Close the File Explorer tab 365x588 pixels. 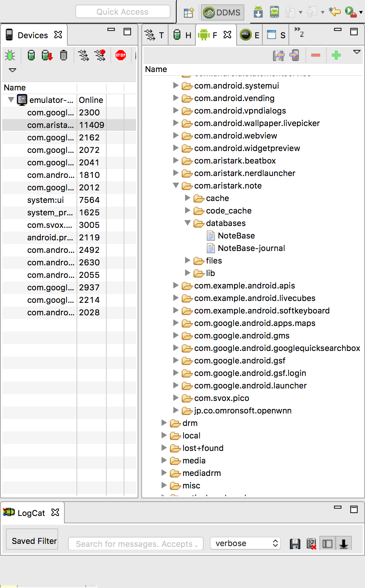(228, 35)
